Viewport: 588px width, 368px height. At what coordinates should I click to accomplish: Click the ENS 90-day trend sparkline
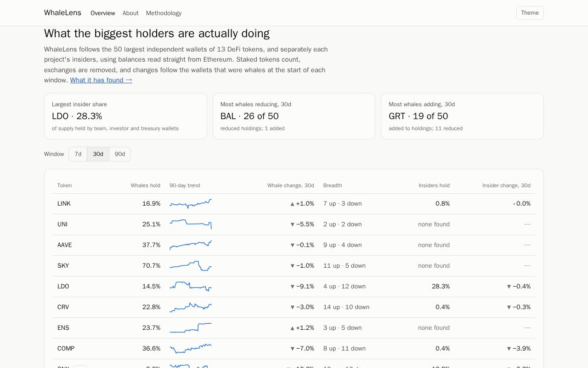coord(191,328)
